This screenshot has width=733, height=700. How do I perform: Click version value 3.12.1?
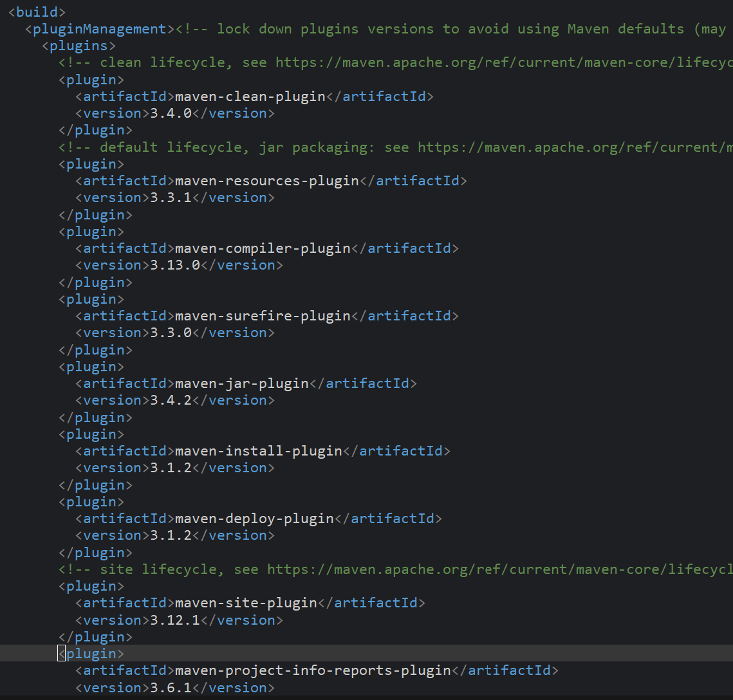(175, 620)
